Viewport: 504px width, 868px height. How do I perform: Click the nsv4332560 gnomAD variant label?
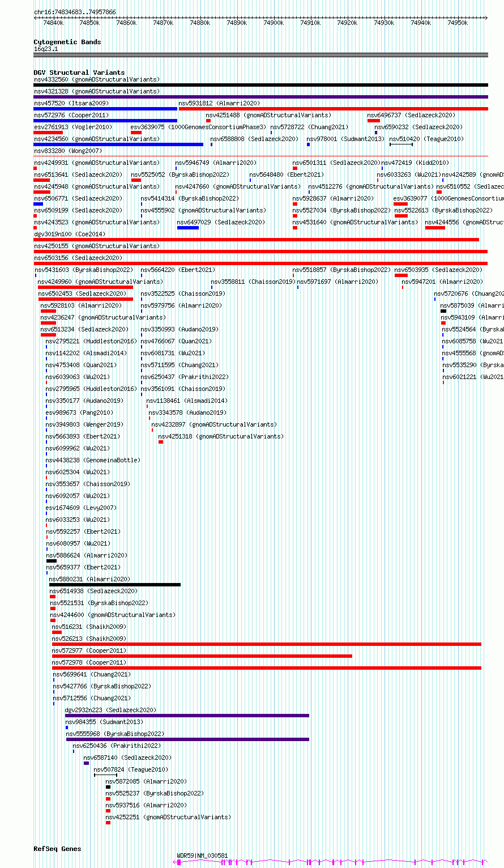pos(97,79)
